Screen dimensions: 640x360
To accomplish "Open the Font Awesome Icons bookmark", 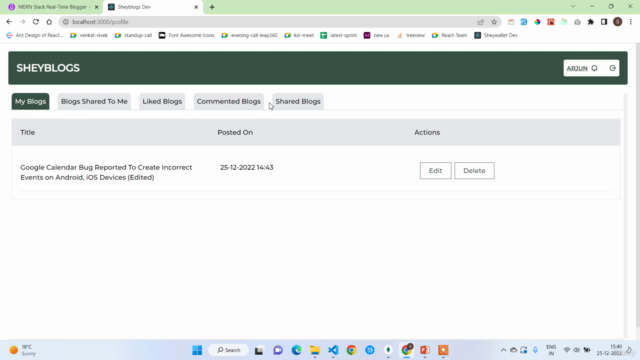I will [x=187, y=35].
